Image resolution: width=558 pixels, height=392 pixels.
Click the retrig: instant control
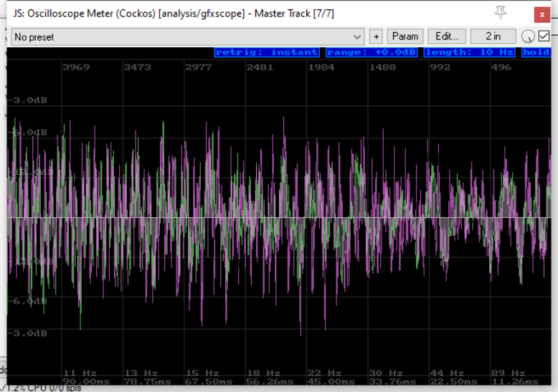pyautogui.click(x=267, y=52)
